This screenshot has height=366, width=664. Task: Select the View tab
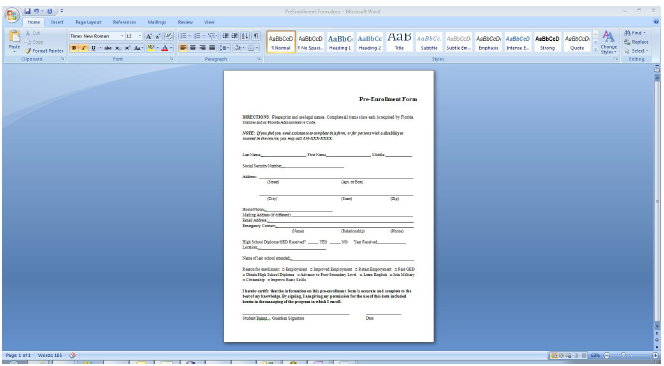click(209, 22)
